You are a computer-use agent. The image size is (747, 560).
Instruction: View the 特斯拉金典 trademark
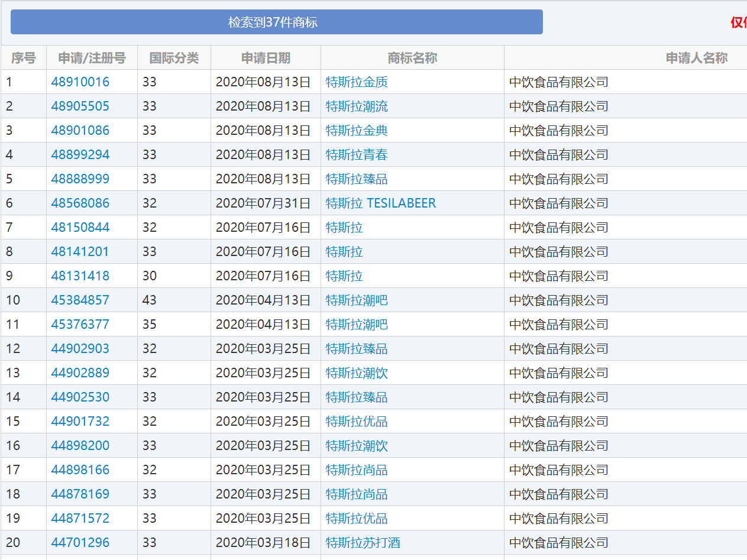pos(357,131)
